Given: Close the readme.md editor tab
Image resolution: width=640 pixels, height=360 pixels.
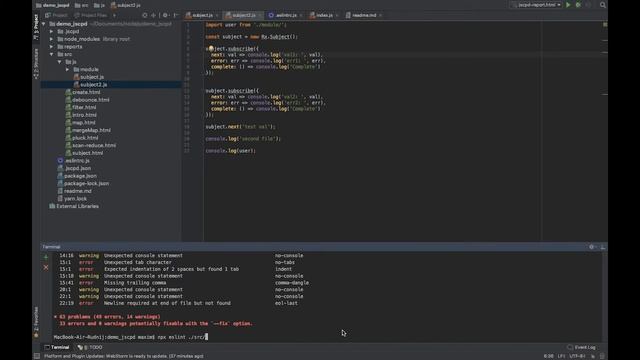Looking at the screenshot, I should tap(380, 16).
